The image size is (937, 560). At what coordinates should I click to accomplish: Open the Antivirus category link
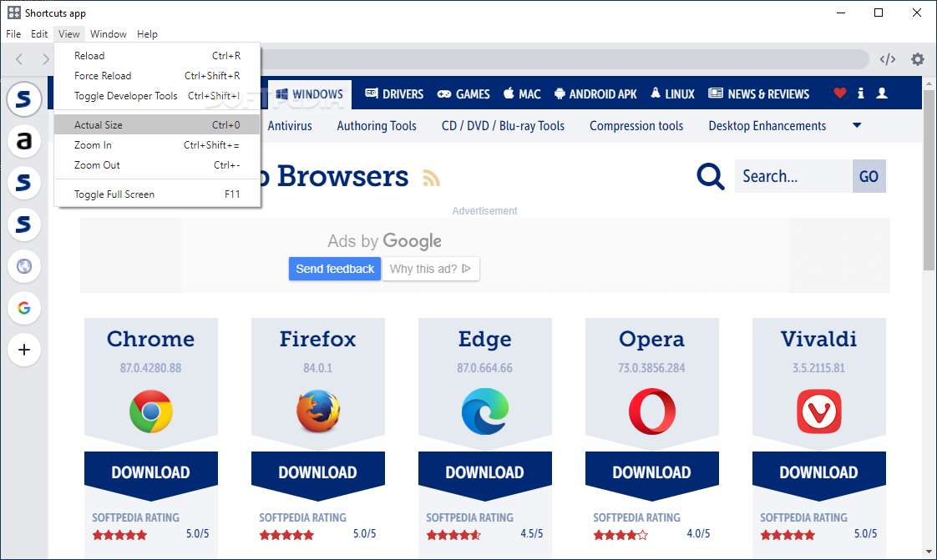tap(290, 126)
